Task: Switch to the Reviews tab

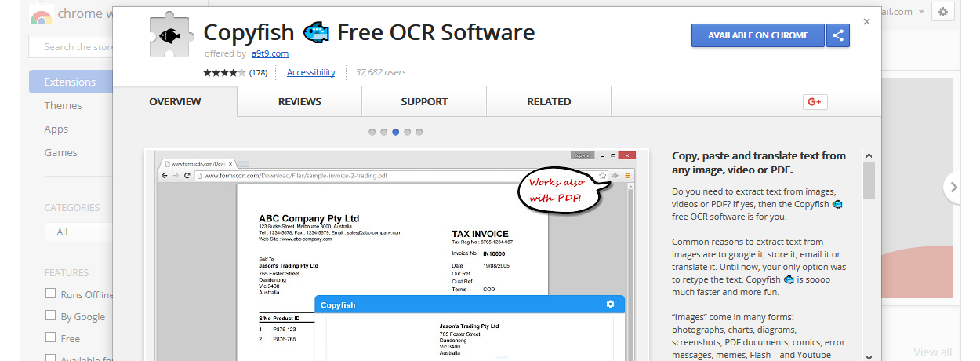Action: [299, 101]
